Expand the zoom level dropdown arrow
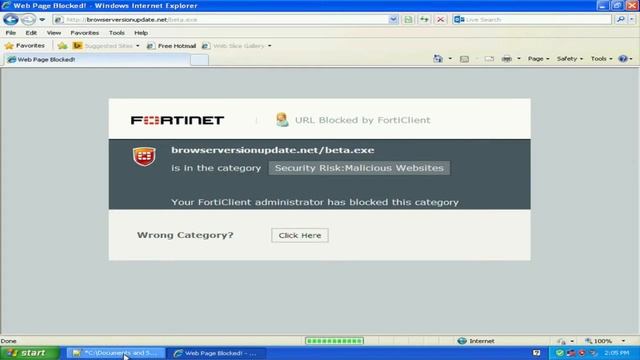640x360 pixels. click(623, 341)
